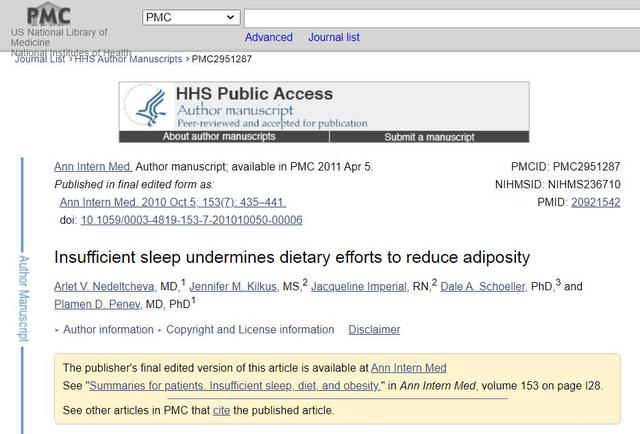Open the Journal list link
This screenshot has width=640, height=434.
tap(334, 37)
